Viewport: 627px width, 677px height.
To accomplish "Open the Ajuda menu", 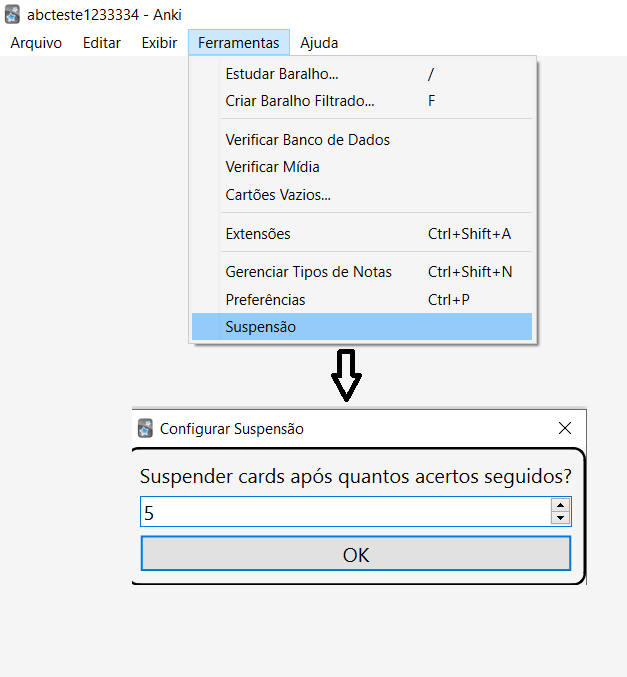I will (x=319, y=43).
